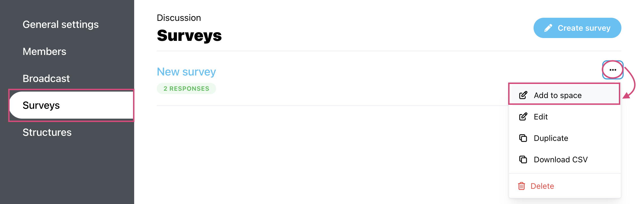Click the red trash Delete icon
644x204 pixels.
coord(521,186)
